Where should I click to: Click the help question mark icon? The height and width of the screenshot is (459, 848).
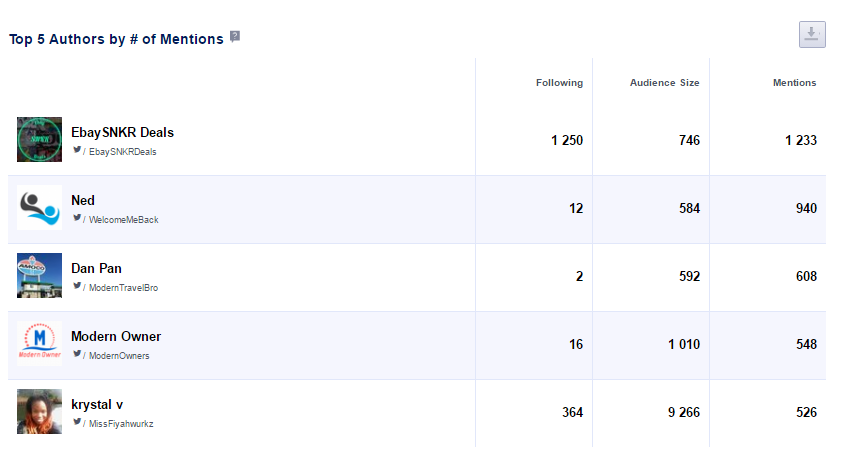[235, 37]
